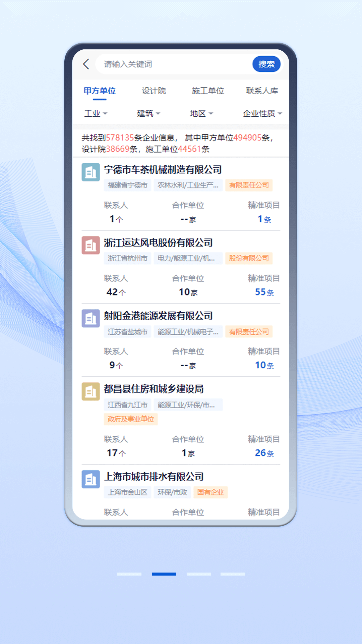The height and width of the screenshot is (644, 362).
Task: Open the 26条 精准项目 link for 都昌县住房和城乡建设局
Action: pos(264,453)
